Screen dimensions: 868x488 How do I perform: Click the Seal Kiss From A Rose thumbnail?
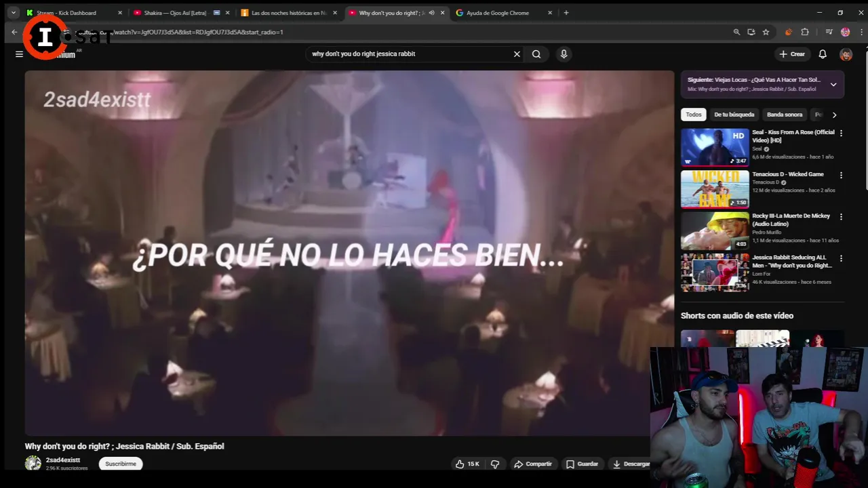coord(715,147)
